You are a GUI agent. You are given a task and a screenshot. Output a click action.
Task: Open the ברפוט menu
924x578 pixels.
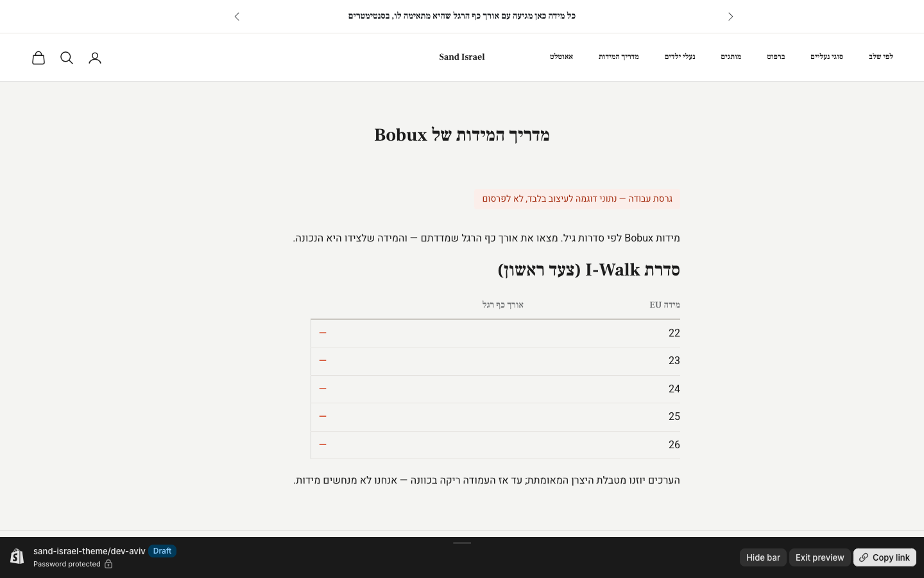click(776, 57)
